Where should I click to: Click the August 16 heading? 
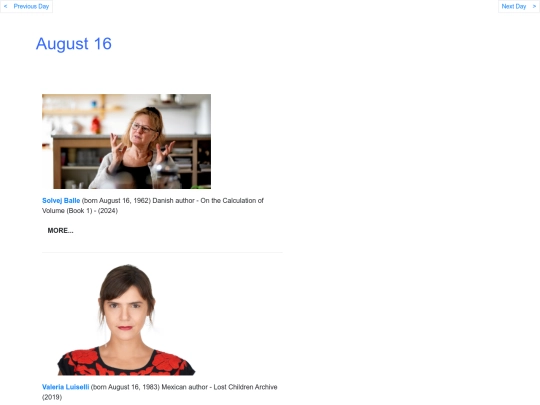click(x=74, y=44)
